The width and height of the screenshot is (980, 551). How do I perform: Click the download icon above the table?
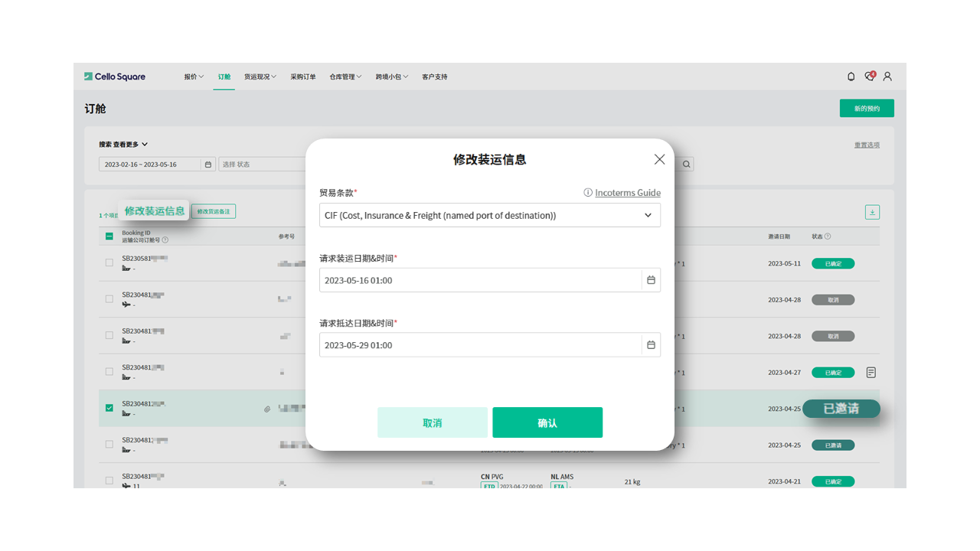pos(872,212)
